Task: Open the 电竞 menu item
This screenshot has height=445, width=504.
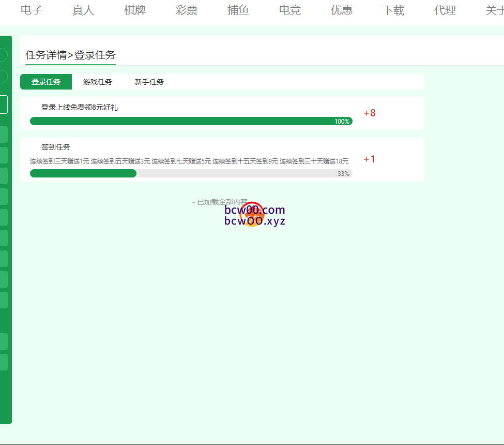Action: point(290,10)
